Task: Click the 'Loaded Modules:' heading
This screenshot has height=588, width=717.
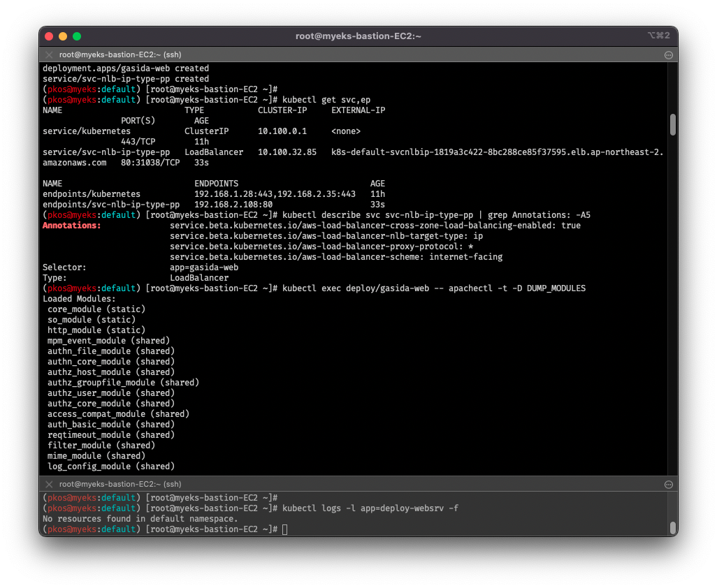Action: point(79,299)
